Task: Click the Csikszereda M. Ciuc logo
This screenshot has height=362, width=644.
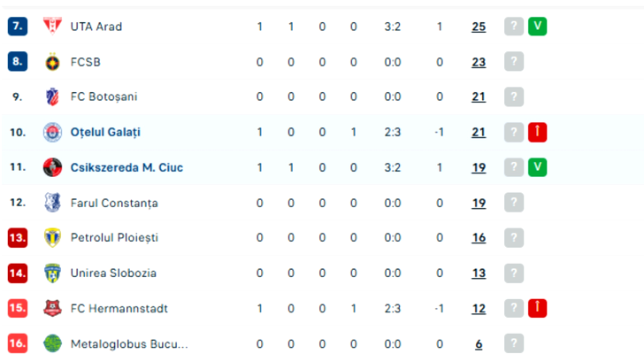Action: click(x=53, y=167)
